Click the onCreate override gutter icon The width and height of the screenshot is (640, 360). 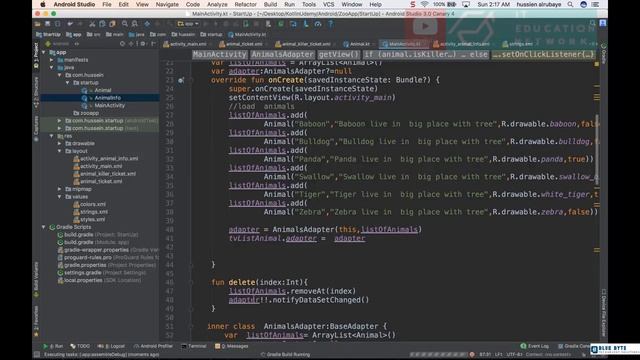pyautogui.click(x=181, y=80)
